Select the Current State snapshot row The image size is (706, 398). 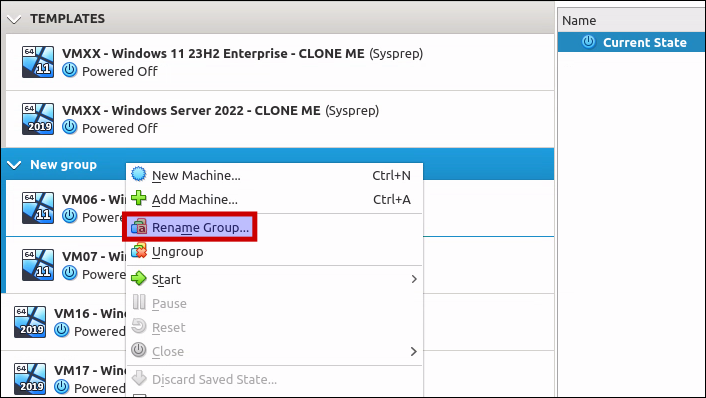click(x=632, y=42)
